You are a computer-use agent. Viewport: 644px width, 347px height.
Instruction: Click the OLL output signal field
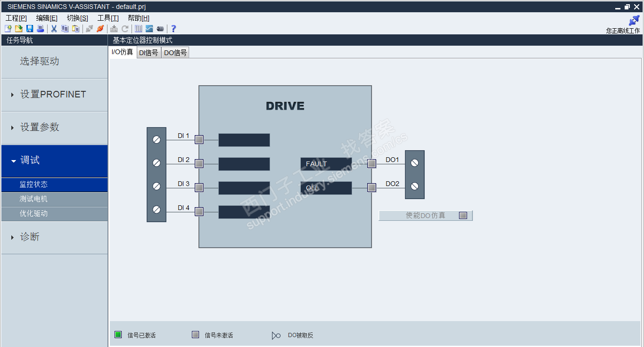click(x=326, y=188)
